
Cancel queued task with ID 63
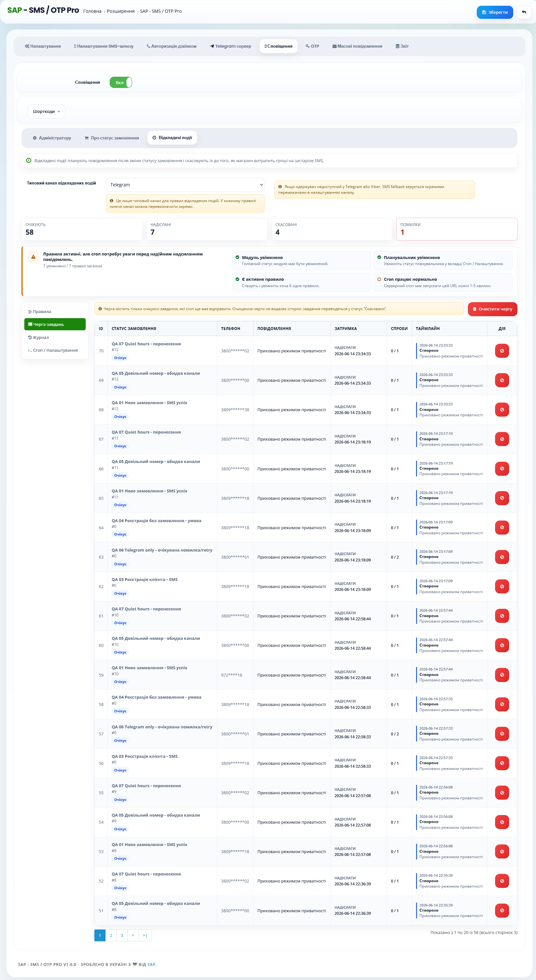pyautogui.click(x=502, y=557)
